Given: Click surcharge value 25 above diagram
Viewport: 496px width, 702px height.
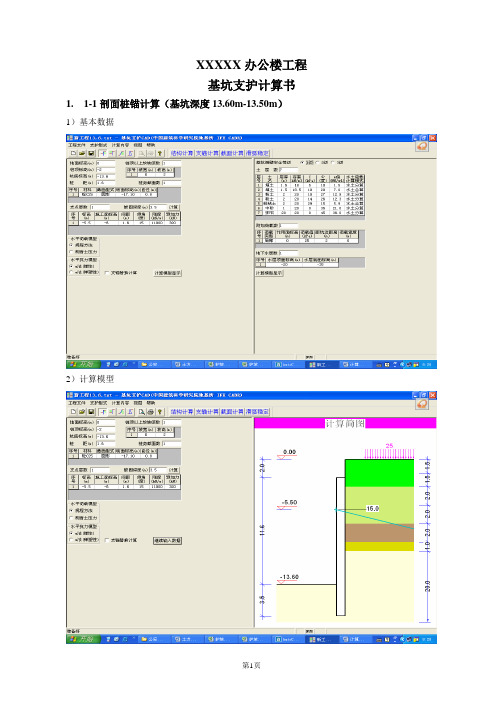Looking at the screenshot, I should (x=389, y=445).
